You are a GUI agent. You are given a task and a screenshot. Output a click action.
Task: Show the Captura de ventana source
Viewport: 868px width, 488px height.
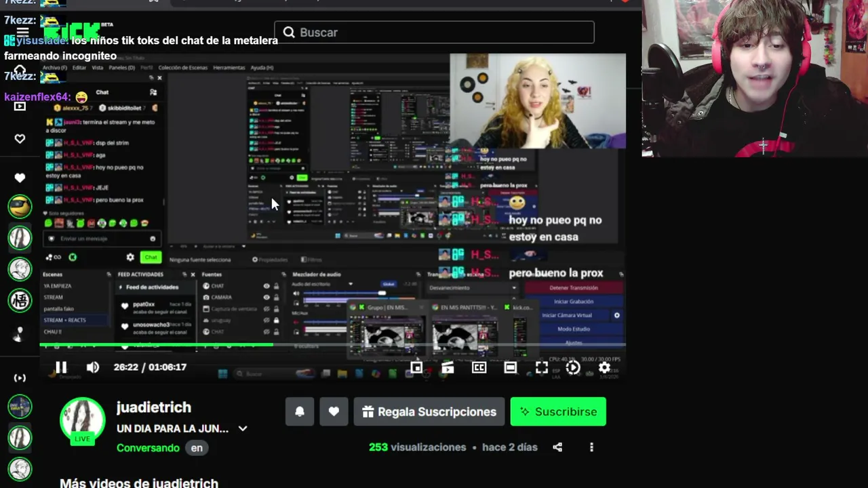[267, 309]
